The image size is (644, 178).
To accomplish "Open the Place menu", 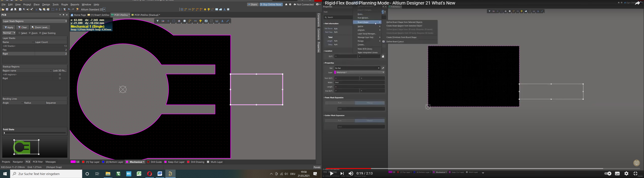I will click(x=37, y=5).
